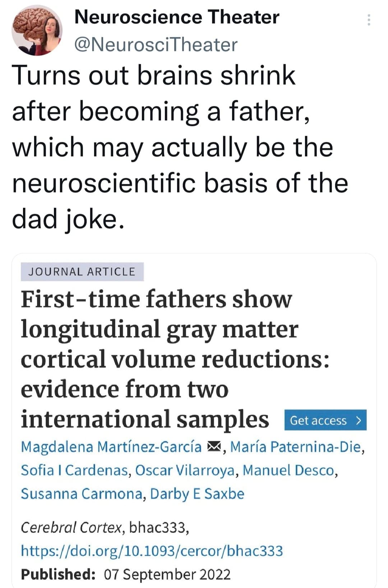Click the Cerebral Cortex journal name
The image size is (388, 588).
(71, 527)
